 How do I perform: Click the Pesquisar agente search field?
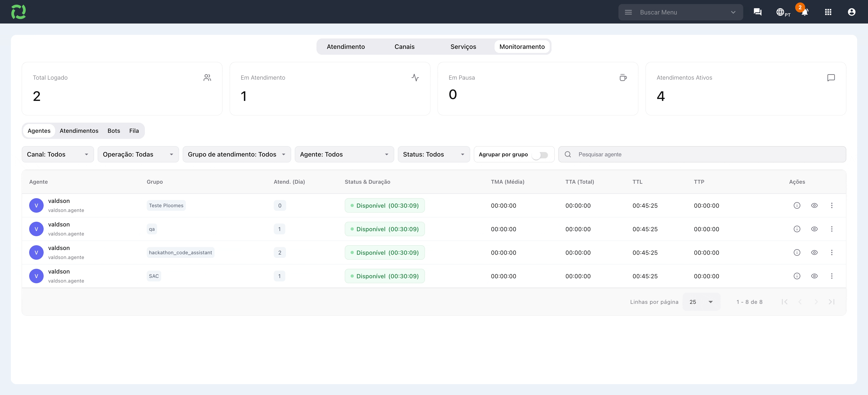702,154
